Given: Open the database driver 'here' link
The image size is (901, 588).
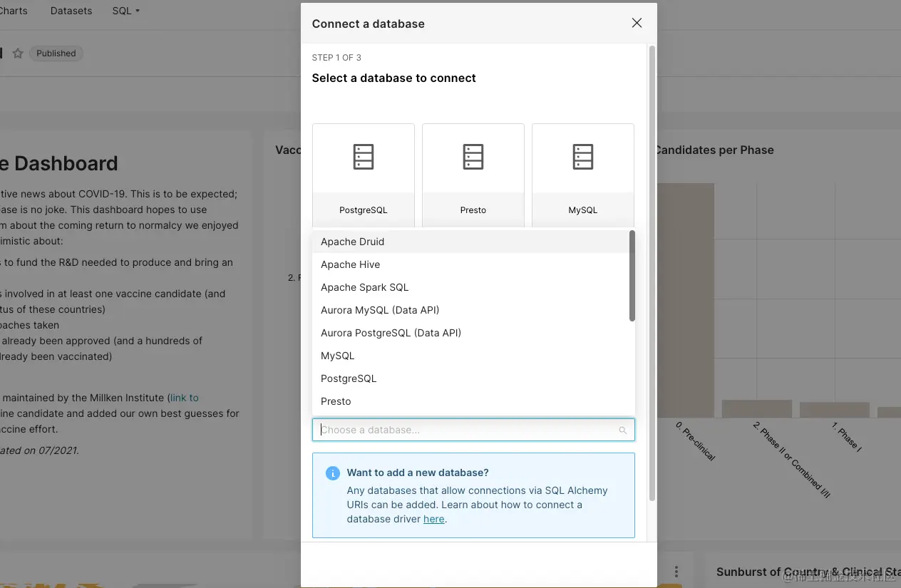Looking at the screenshot, I should tap(433, 519).
